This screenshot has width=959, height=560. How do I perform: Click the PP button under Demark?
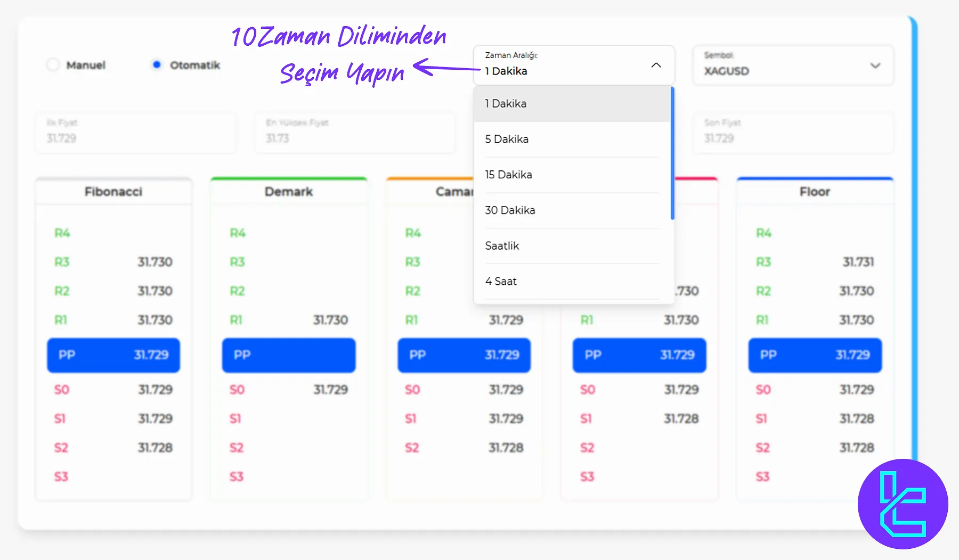coord(288,355)
